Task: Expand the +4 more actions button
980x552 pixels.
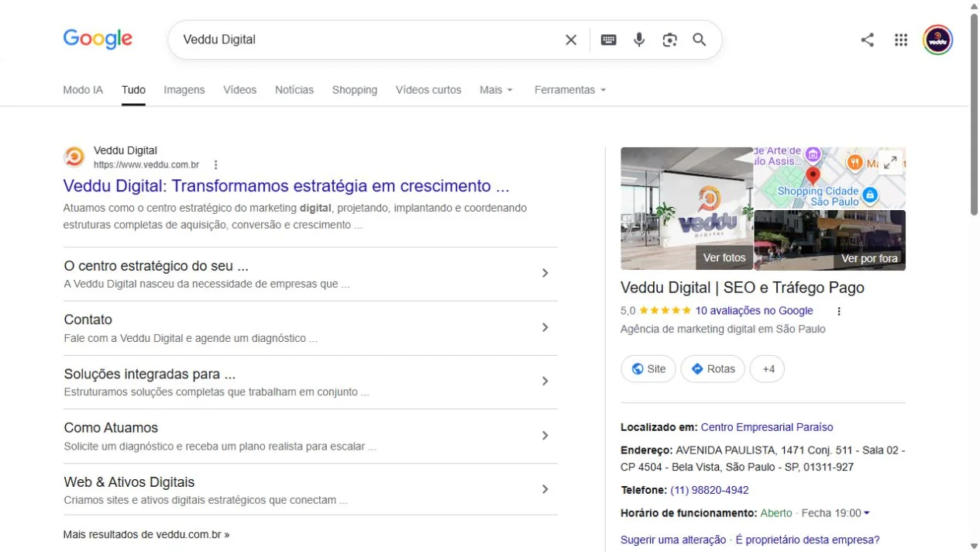Action: tap(767, 369)
